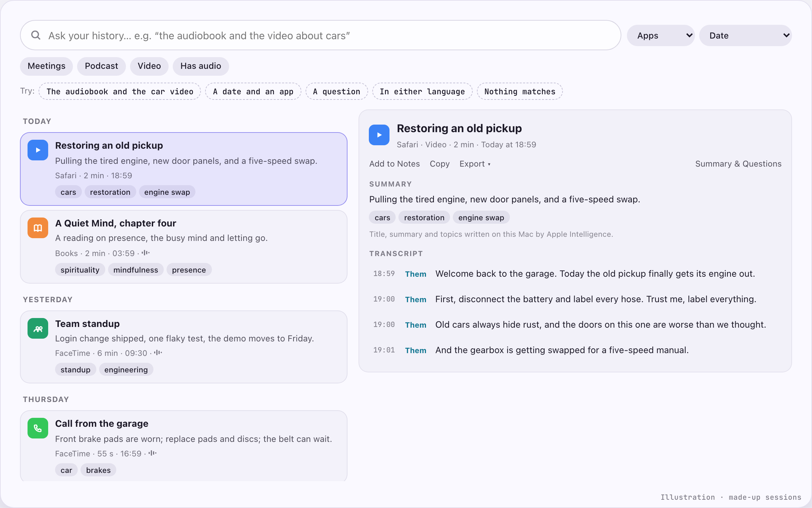812x508 pixels.
Task: Click the Ask your history search field
Action: pos(321,35)
